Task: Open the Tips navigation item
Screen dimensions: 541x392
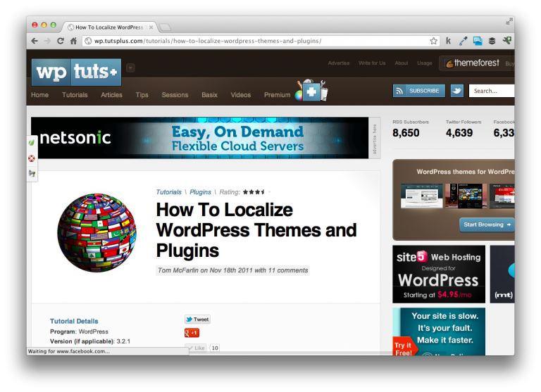Action: click(x=142, y=95)
